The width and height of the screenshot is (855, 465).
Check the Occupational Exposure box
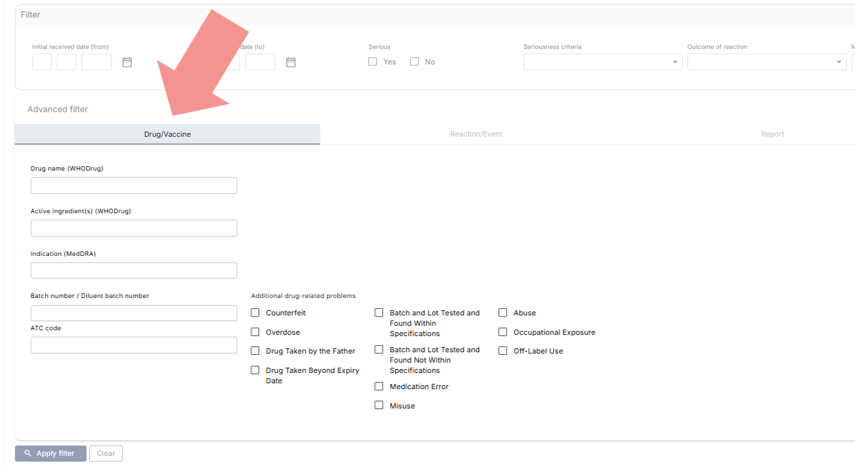(x=503, y=332)
